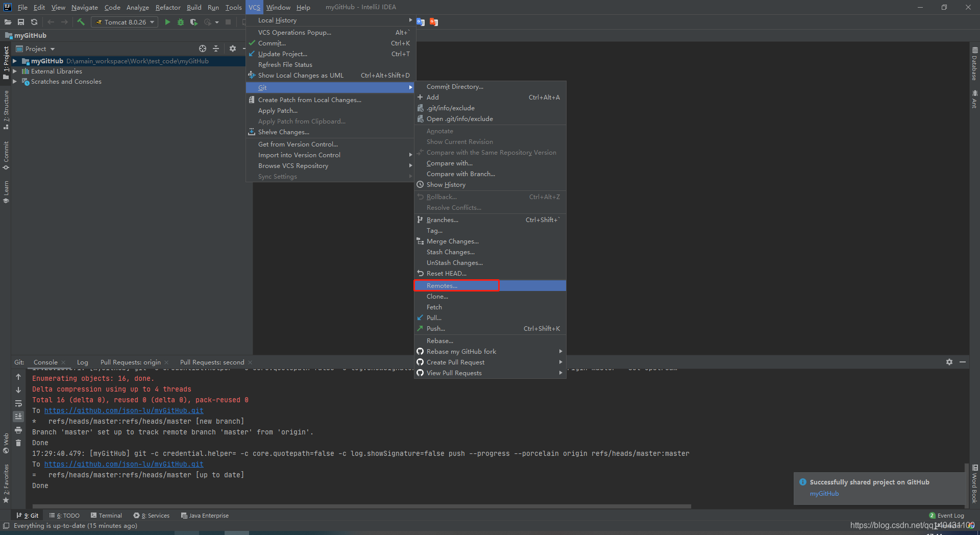This screenshot has height=535, width=980.
Task: Click the down arrow in Git console
Action: coord(18,390)
